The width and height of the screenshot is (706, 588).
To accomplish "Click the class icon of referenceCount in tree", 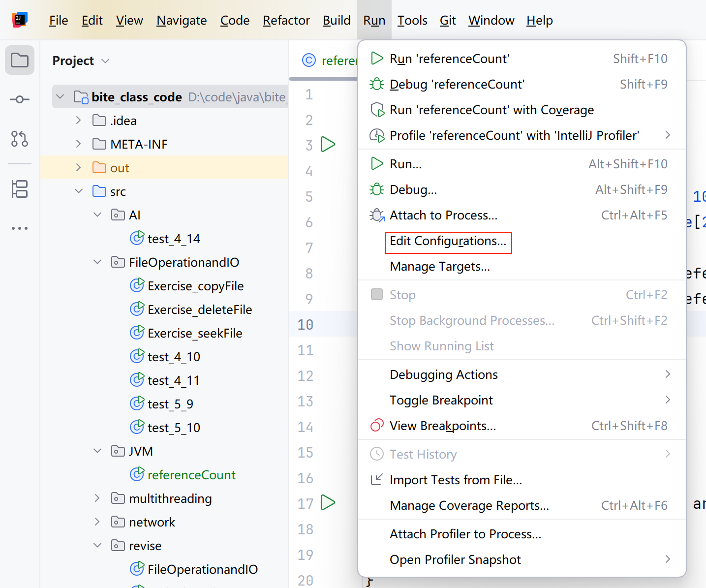I will coord(137,474).
